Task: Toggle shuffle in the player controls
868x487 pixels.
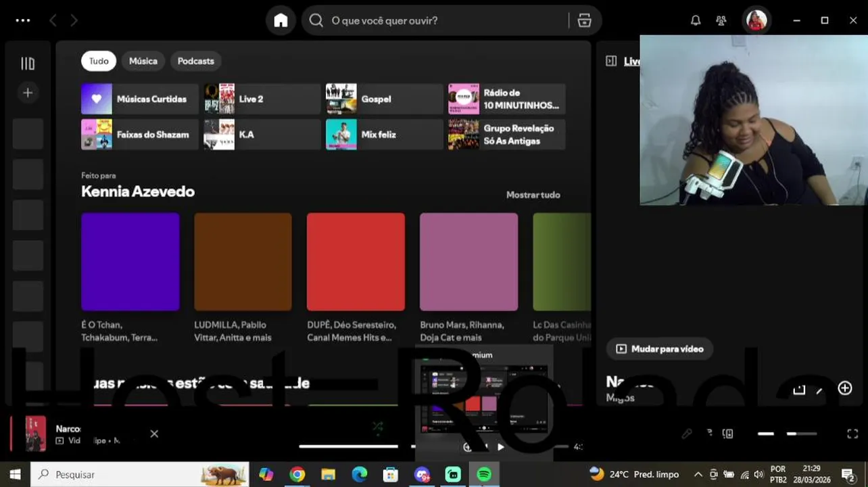Action: point(377,426)
